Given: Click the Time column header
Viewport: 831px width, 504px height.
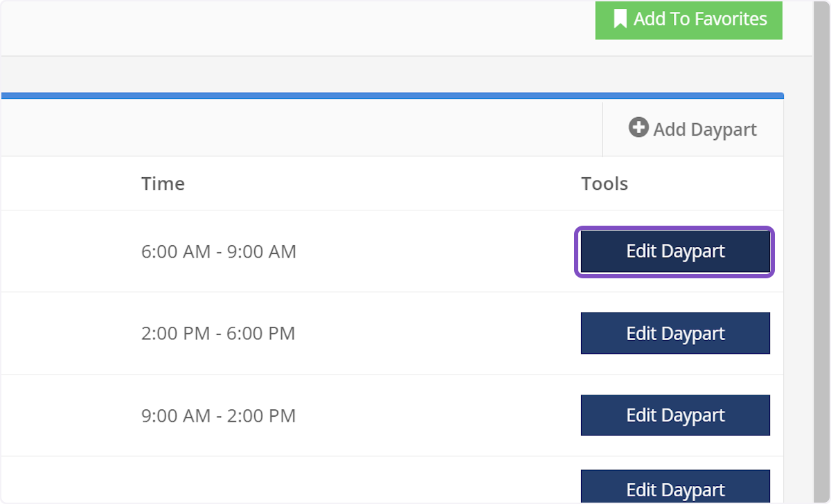Looking at the screenshot, I should [163, 183].
